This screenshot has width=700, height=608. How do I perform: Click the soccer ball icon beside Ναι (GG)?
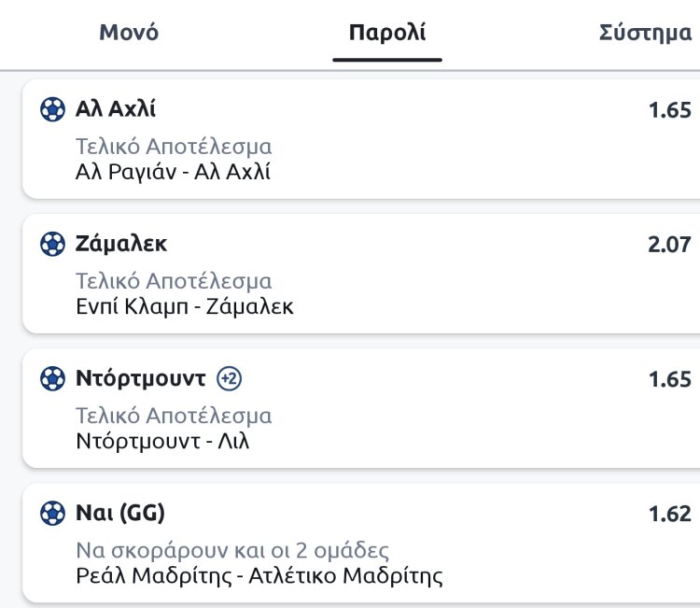click(52, 514)
